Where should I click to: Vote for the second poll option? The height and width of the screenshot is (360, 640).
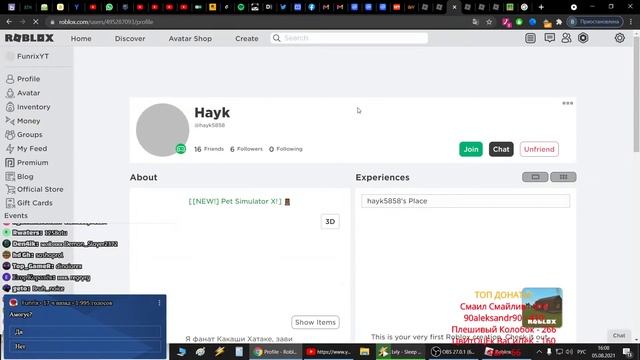(x=85, y=347)
